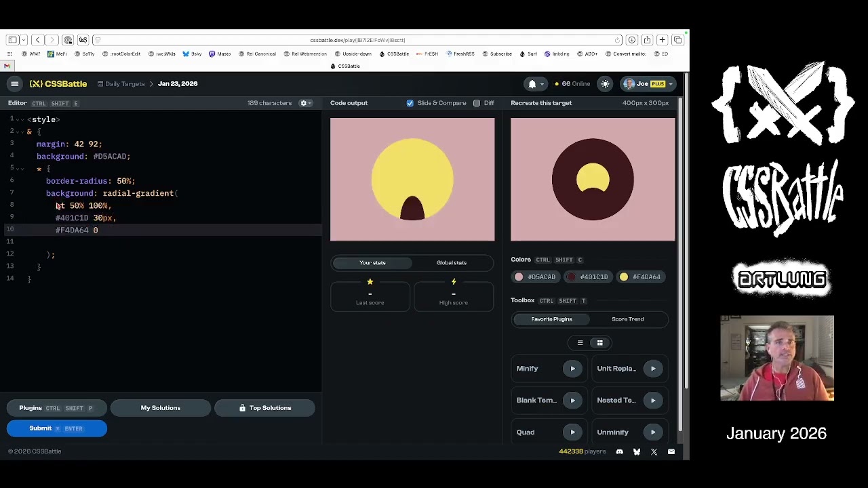868x488 pixels.
Task: Run the Minify plugin
Action: [x=572, y=369]
